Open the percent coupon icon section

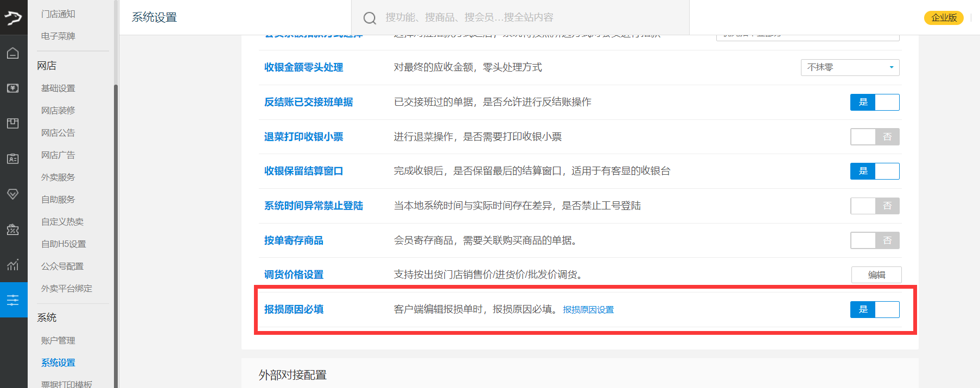tap(13, 230)
